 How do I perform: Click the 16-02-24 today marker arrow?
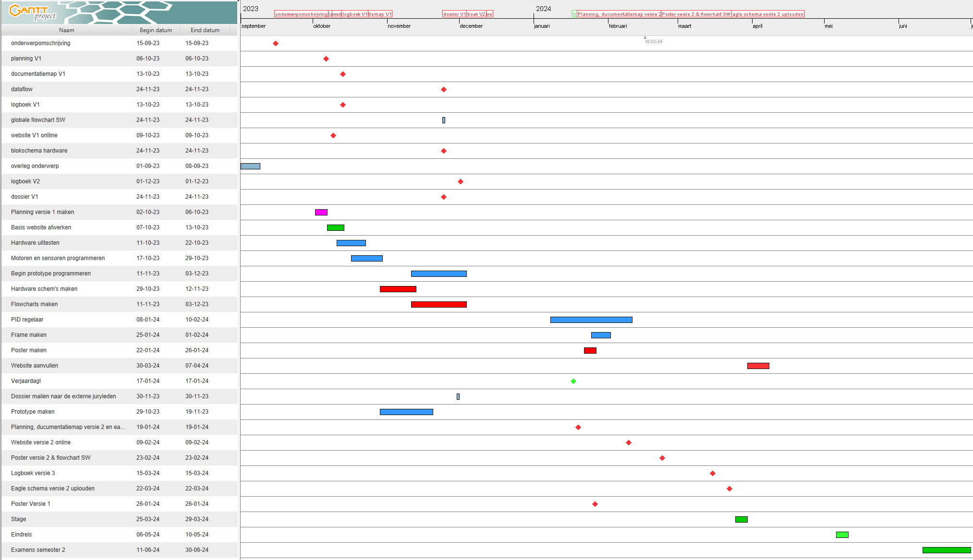tap(645, 37)
